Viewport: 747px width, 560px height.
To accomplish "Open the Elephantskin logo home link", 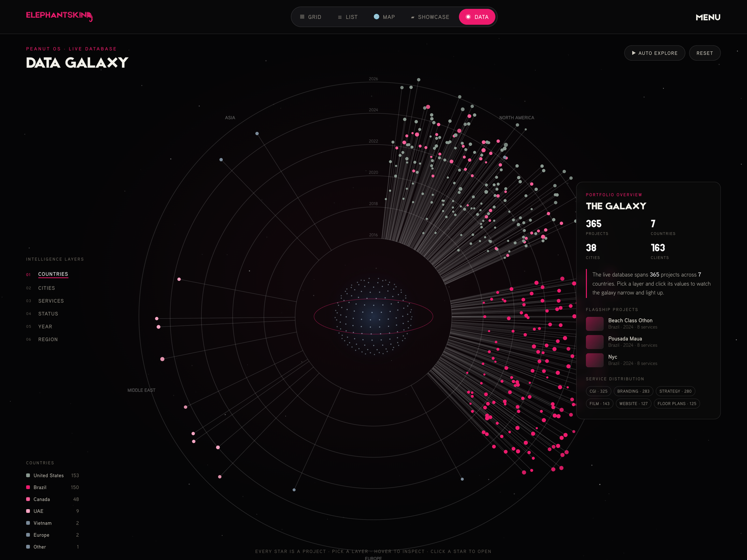I will [59, 16].
